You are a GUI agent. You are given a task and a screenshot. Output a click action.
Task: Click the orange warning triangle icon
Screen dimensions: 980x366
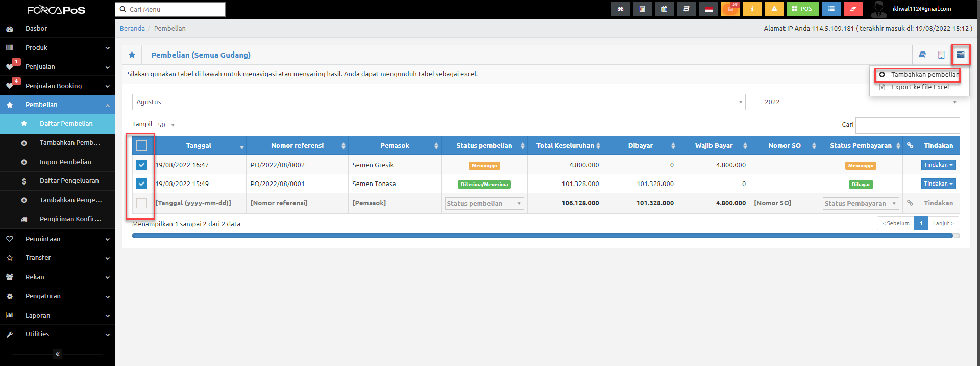pos(774,9)
